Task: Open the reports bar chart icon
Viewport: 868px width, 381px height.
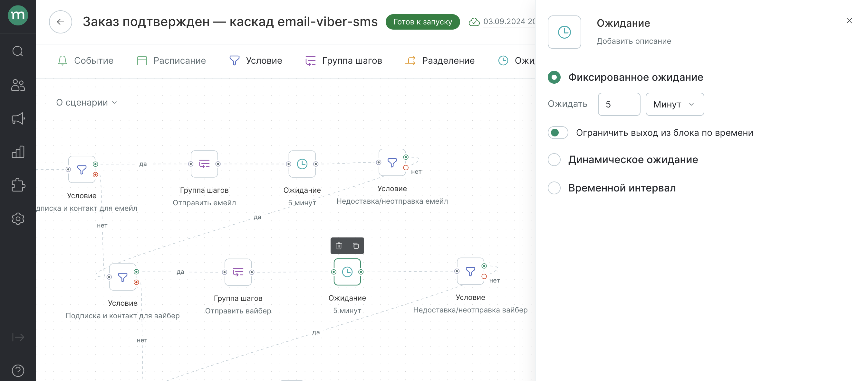Action: 18,152
